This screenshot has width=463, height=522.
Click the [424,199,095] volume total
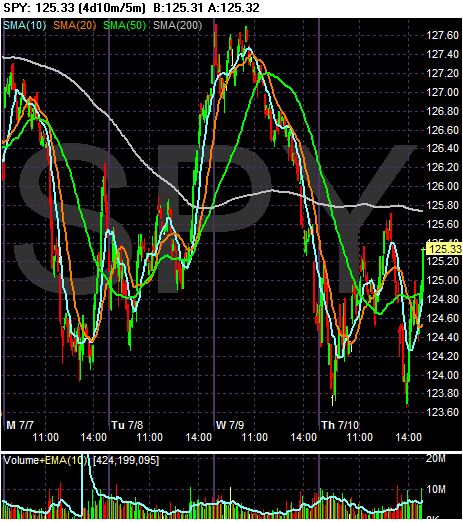point(126,460)
